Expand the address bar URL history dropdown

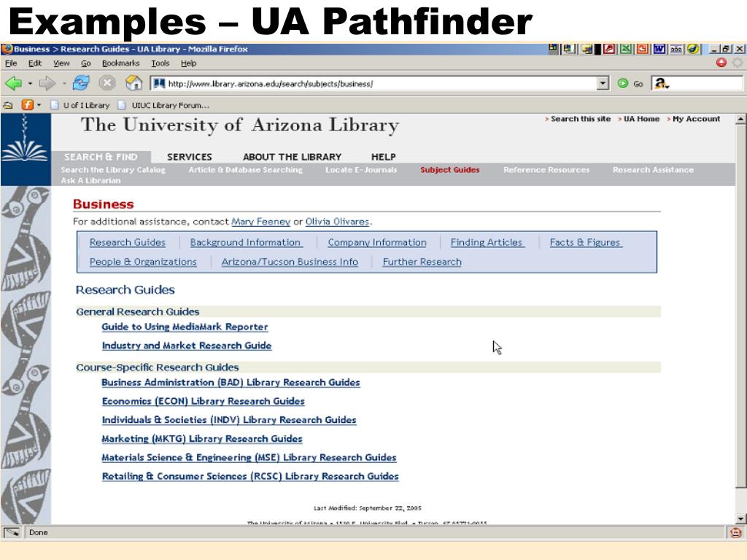[x=603, y=84]
